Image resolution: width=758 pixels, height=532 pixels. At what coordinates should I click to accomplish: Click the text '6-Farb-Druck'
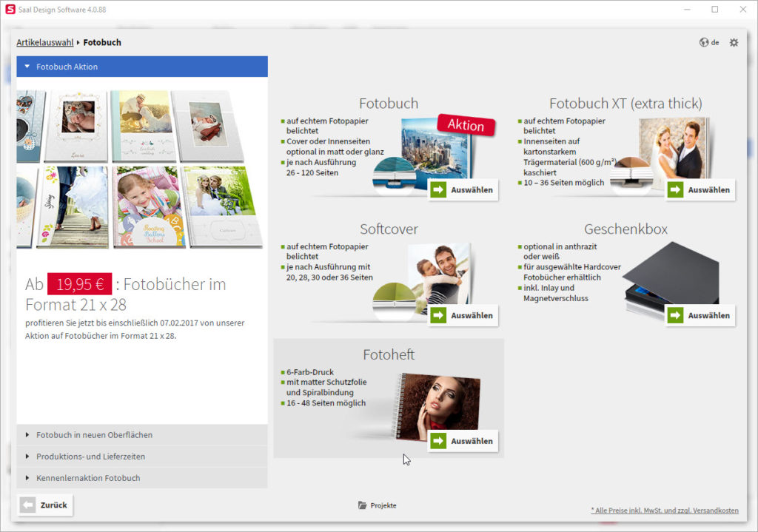click(x=310, y=372)
